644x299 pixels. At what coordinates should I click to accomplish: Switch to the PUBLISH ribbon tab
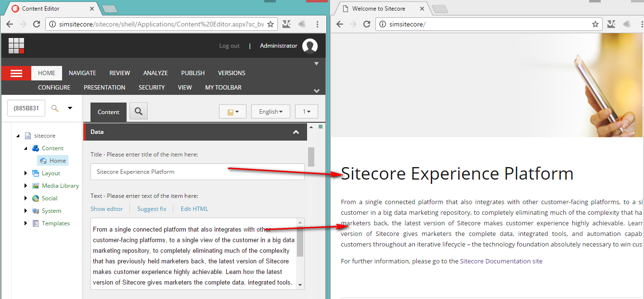pyautogui.click(x=193, y=73)
